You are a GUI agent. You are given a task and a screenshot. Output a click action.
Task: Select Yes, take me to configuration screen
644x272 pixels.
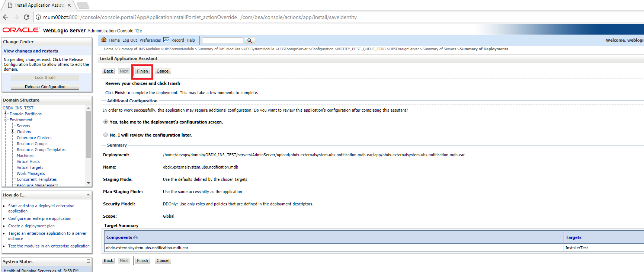click(x=106, y=122)
